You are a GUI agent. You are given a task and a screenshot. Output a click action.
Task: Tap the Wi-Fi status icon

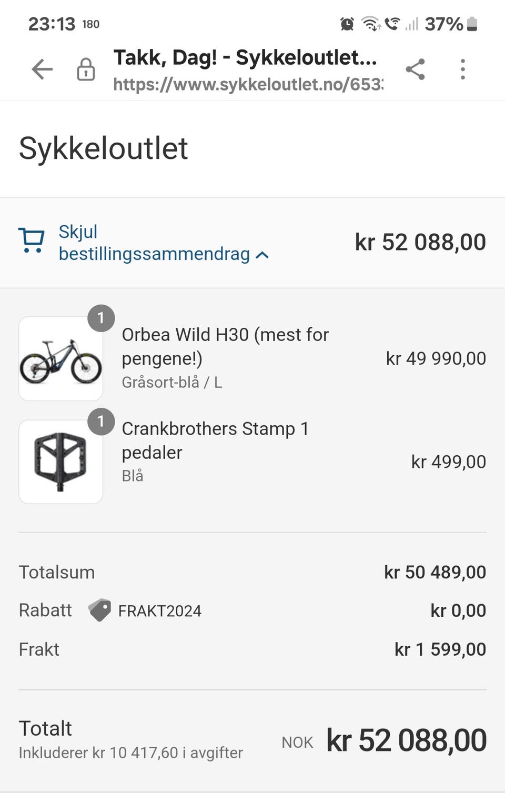tap(371, 24)
